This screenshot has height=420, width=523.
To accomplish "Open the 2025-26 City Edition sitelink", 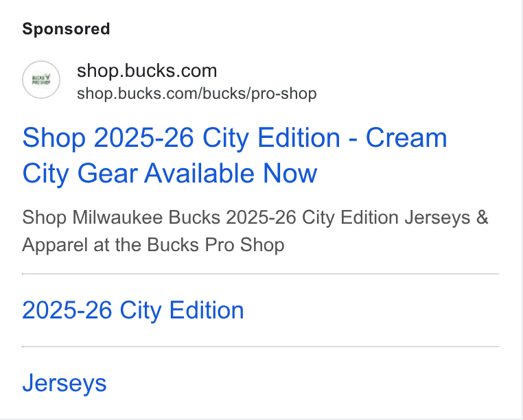I will point(133,310).
